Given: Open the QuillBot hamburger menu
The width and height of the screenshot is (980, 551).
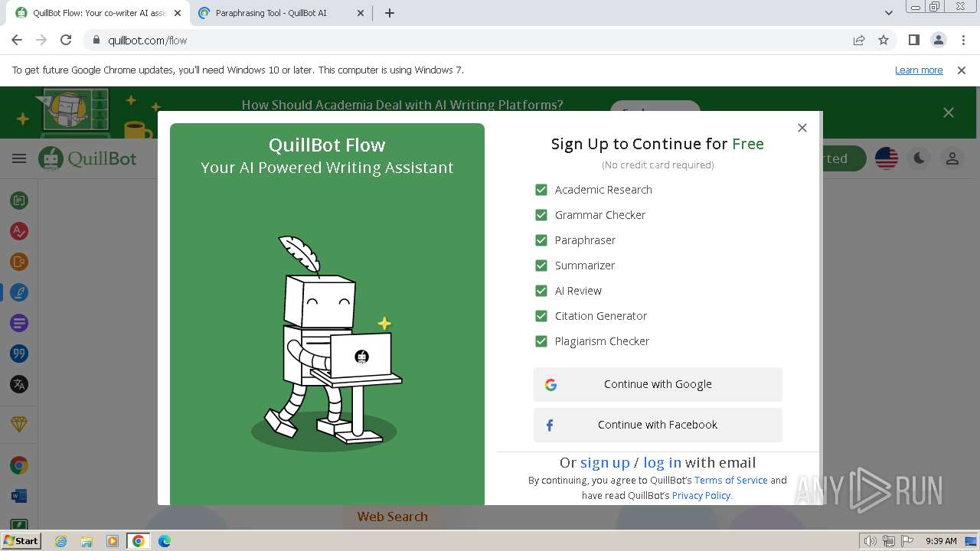Looking at the screenshot, I should click(x=19, y=158).
